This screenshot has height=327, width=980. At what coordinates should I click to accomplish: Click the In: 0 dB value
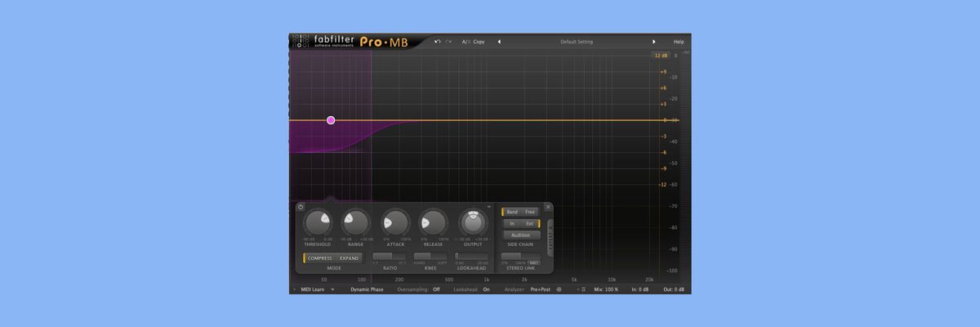pyautogui.click(x=640, y=289)
